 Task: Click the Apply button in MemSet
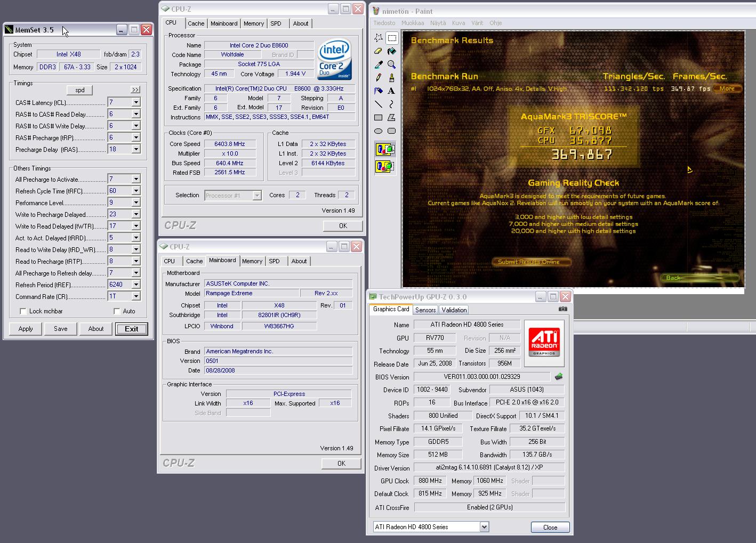[x=26, y=329]
